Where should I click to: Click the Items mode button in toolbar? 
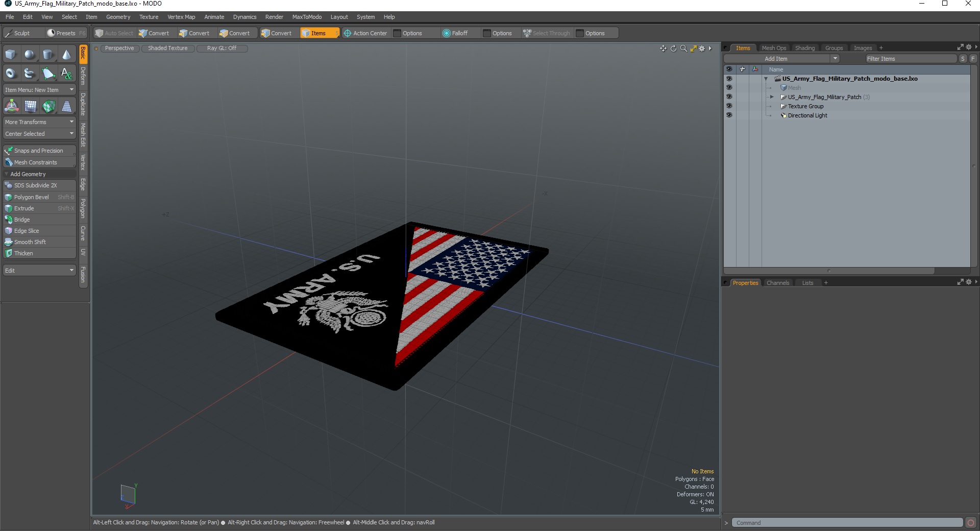tap(320, 33)
